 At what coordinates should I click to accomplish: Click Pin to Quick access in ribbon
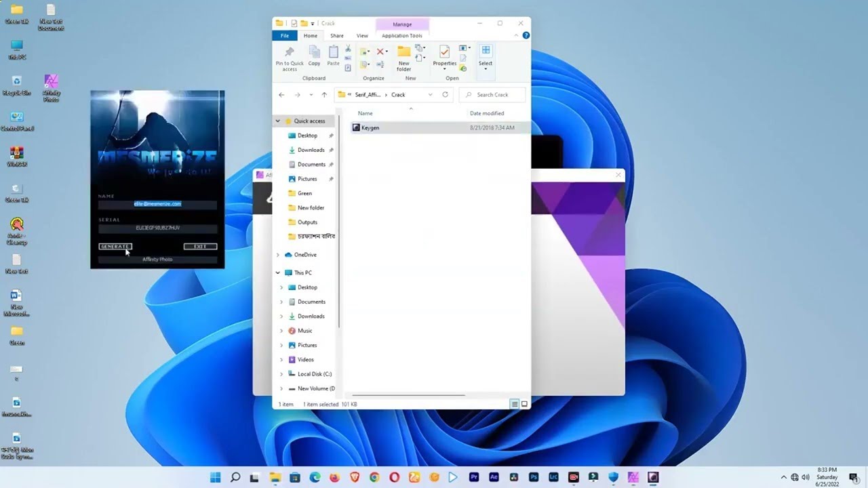pos(290,58)
